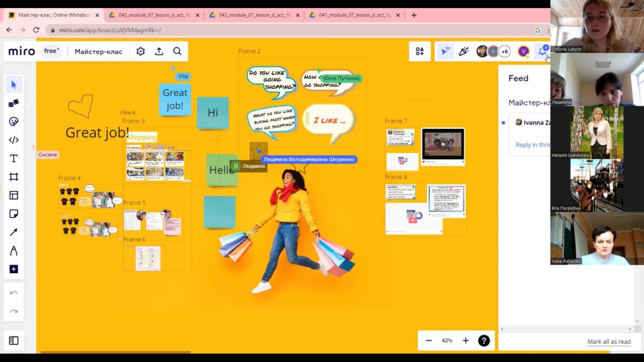Click Mark all as read
This screenshot has width=644, height=362.
coord(609,342)
